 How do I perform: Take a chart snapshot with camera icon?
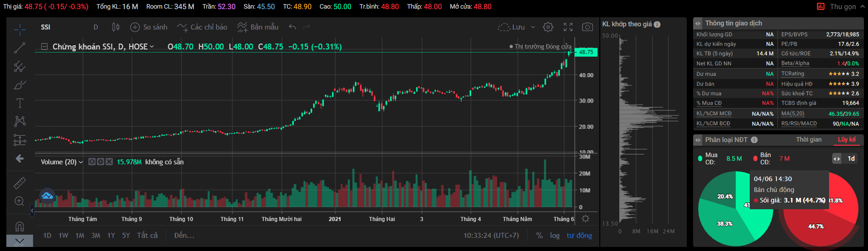pyautogui.click(x=587, y=27)
